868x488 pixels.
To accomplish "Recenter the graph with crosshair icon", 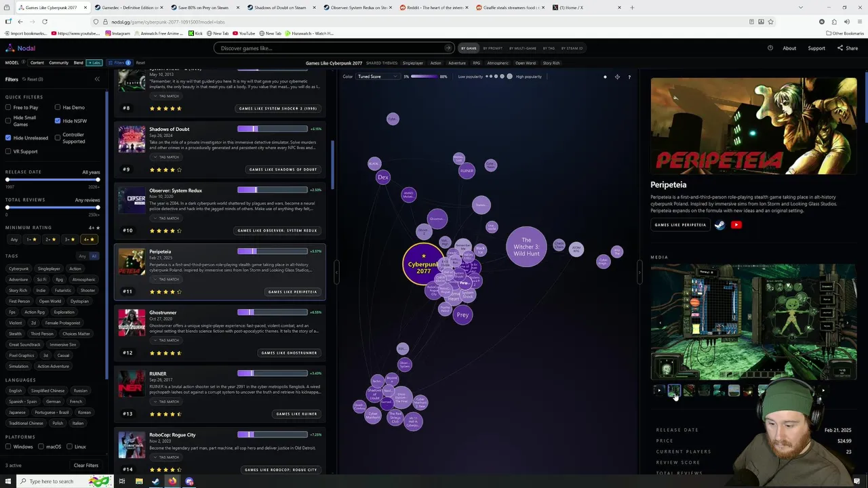I will click(617, 77).
